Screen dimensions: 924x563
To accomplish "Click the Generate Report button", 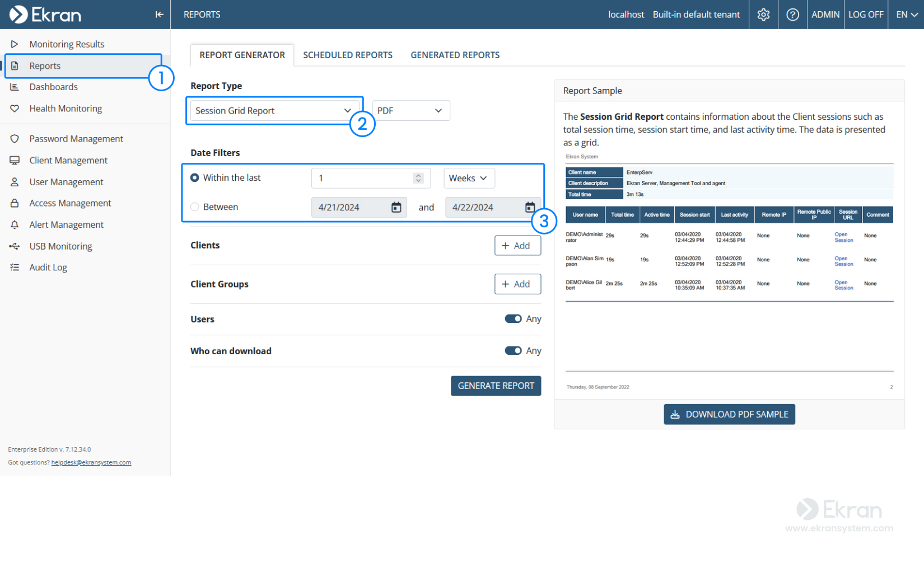I will coord(496,386).
